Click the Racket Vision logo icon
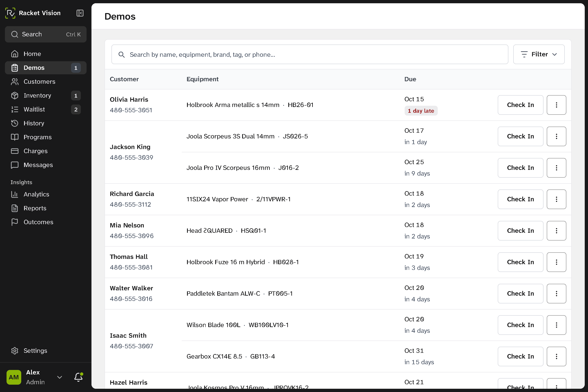This screenshot has width=588, height=392. [10, 13]
